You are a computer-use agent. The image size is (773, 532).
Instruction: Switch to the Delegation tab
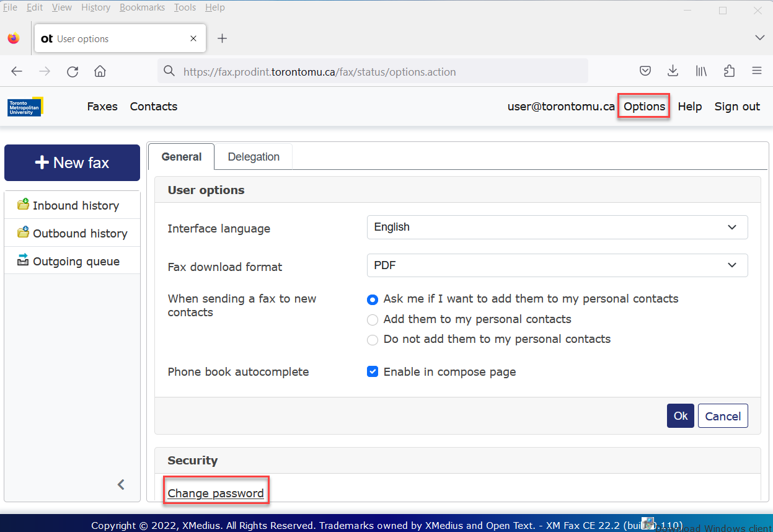click(x=254, y=157)
